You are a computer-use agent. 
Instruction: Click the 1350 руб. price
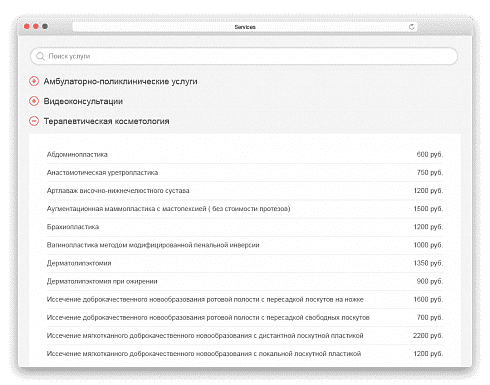pyautogui.click(x=428, y=263)
